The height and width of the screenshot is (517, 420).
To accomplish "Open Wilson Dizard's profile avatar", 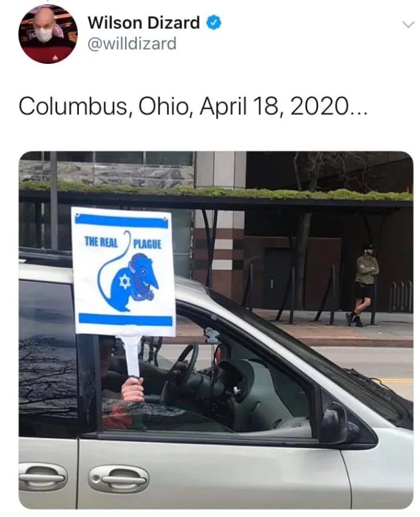I will [48, 34].
